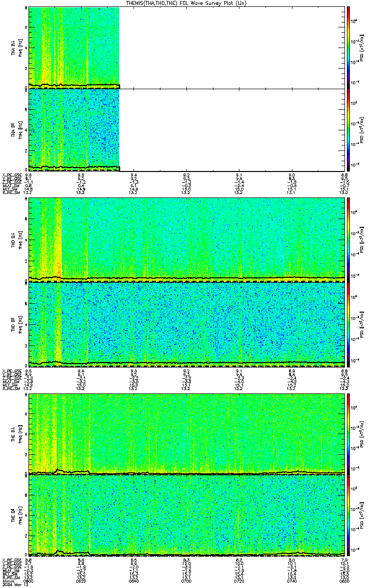Click the color bar beside THD B-perpendicular panel
368x588 pixels.
(x=348, y=239)
